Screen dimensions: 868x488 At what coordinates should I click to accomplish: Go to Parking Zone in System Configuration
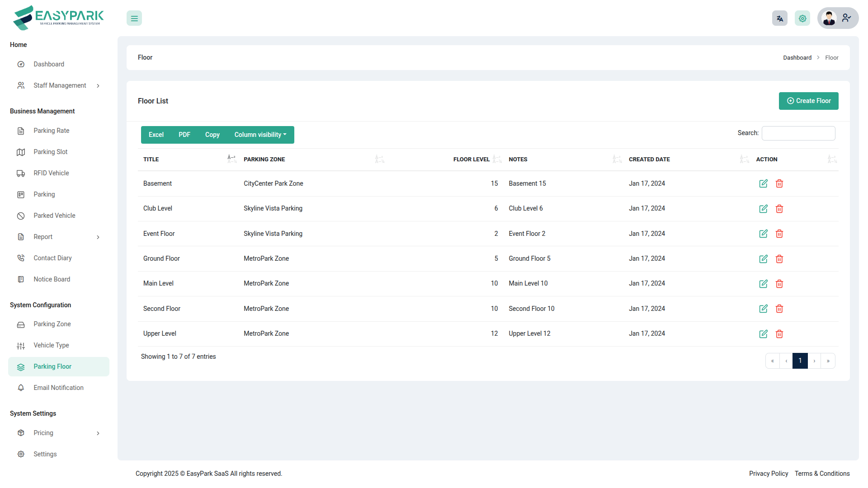pos(52,324)
